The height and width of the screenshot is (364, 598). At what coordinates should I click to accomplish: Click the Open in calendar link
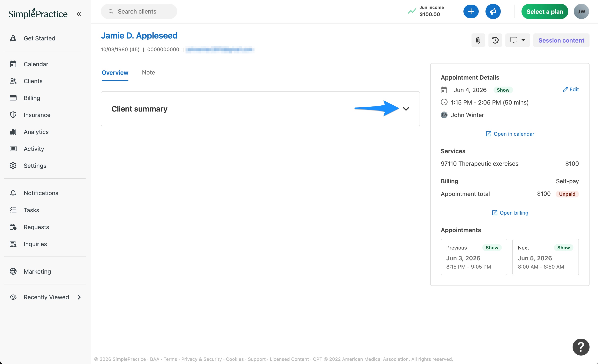coord(510,134)
